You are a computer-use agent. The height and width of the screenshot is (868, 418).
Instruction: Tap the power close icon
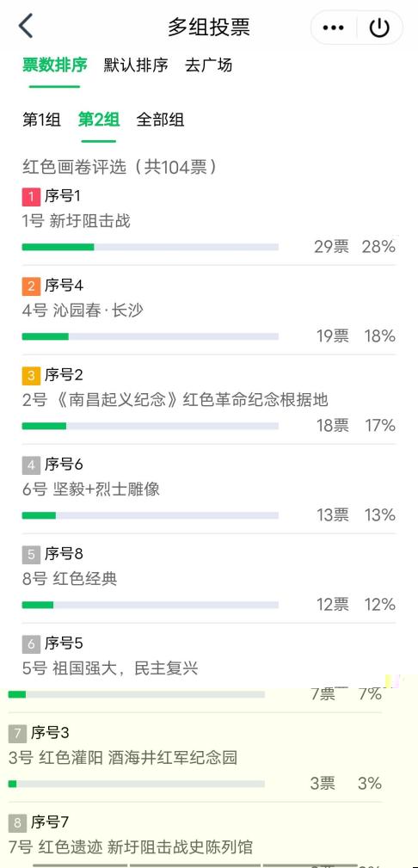pyautogui.click(x=379, y=28)
